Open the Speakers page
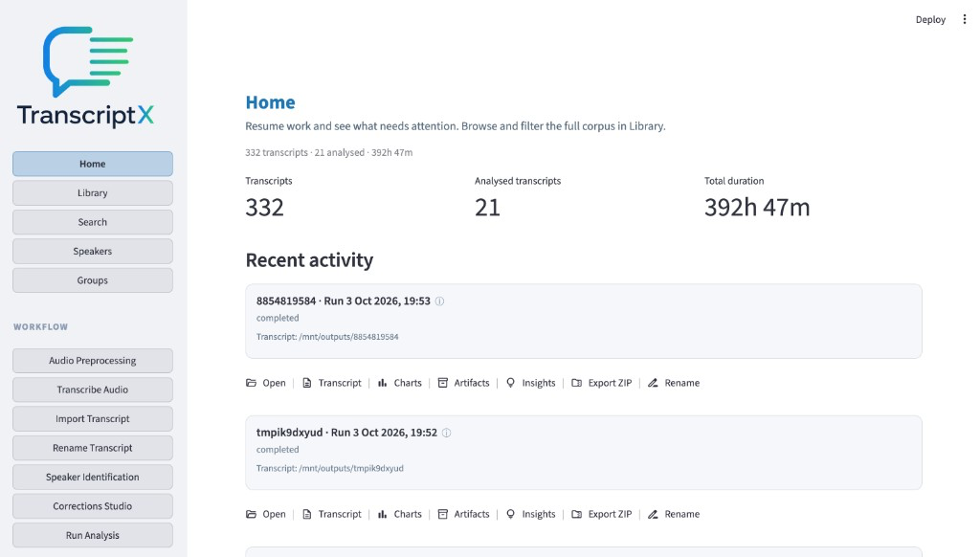 coord(93,252)
